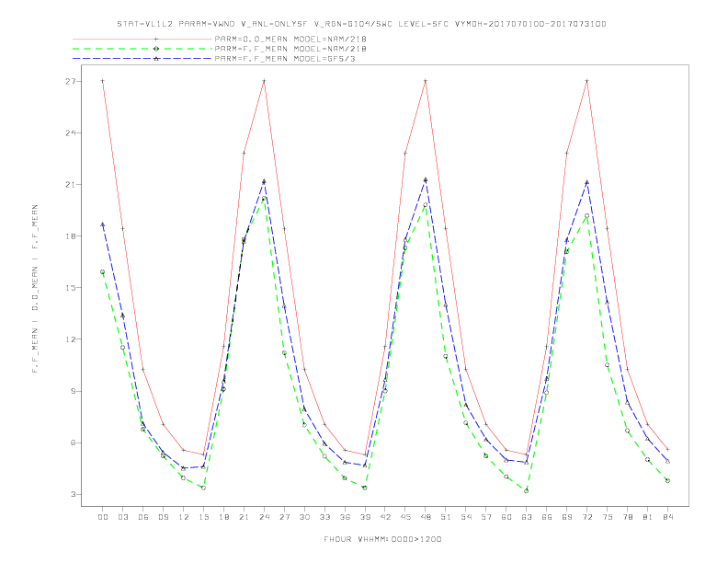Click y-axis tick label 15
Viewport: 728px width, 563px height.
[71, 288]
